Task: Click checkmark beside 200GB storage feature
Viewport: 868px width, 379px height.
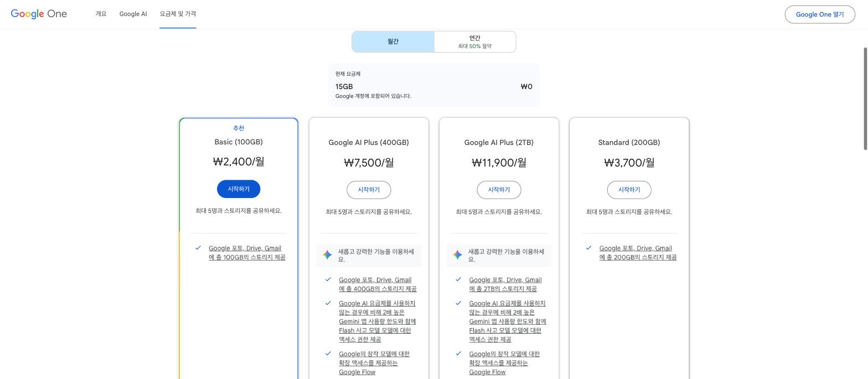Action: coord(588,248)
